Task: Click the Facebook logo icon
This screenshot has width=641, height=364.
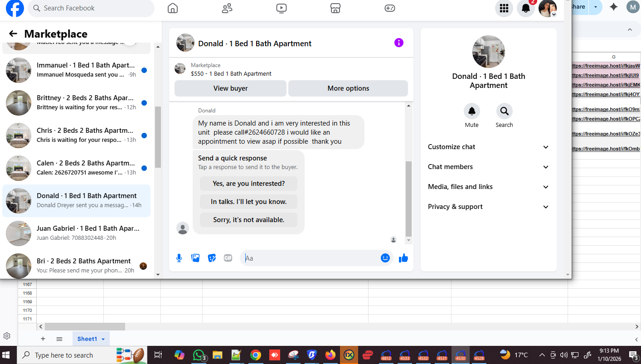Action: pos(15,8)
